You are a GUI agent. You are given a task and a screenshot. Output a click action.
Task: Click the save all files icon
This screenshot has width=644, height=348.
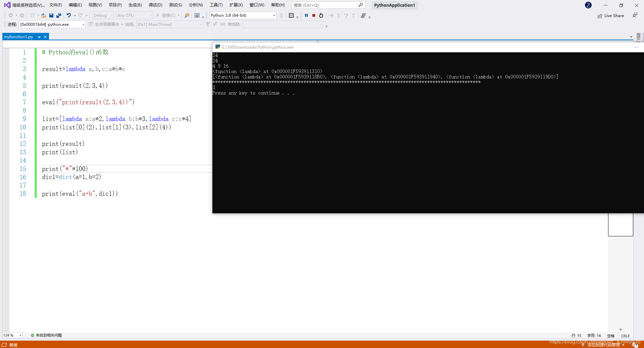coord(59,15)
